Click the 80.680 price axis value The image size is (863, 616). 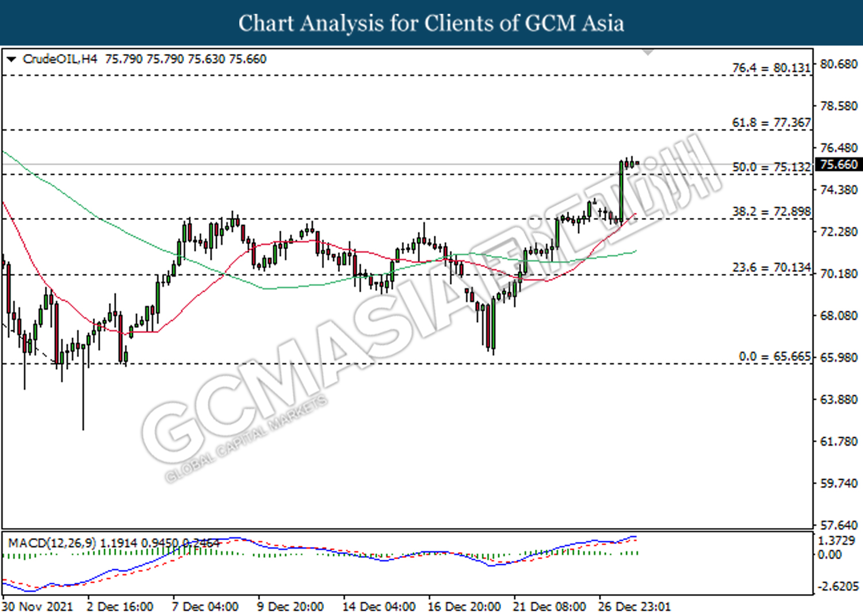tap(839, 64)
